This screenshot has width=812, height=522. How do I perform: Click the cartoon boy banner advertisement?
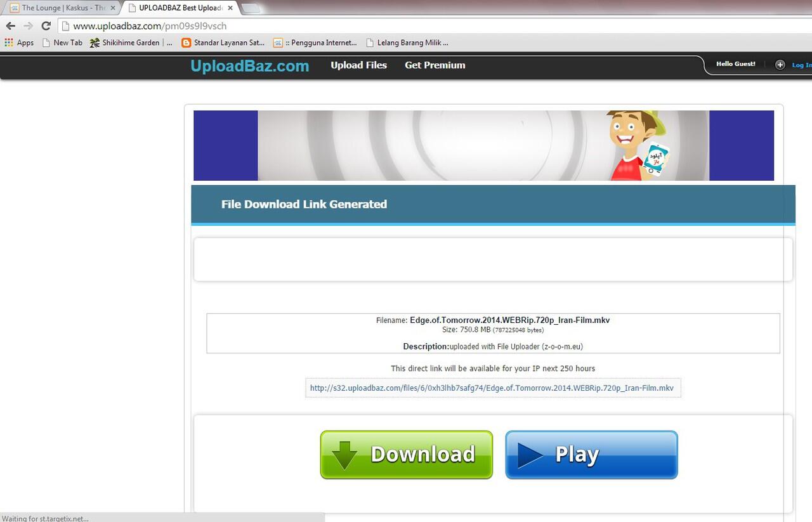point(483,145)
